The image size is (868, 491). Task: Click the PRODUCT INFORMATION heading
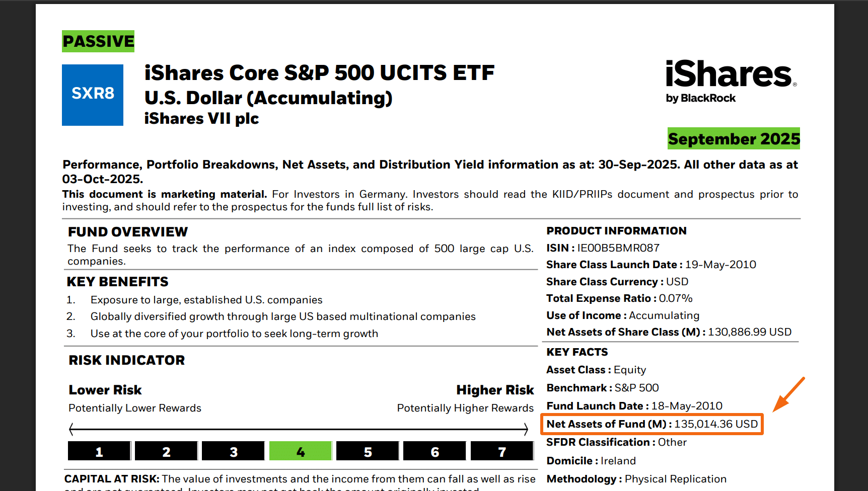(616, 231)
